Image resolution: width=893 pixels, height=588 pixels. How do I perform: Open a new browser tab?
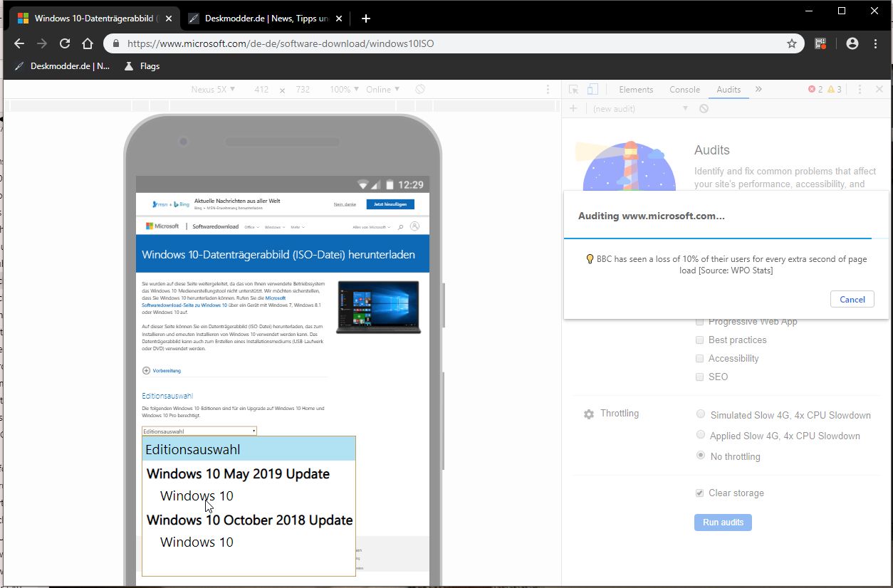(x=365, y=19)
